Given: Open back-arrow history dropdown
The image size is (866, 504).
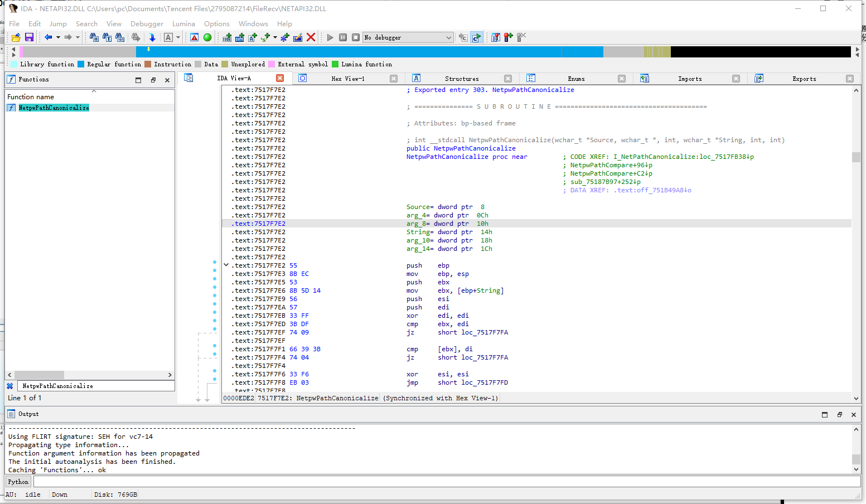Looking at the screenshot, I should [58, 37].
